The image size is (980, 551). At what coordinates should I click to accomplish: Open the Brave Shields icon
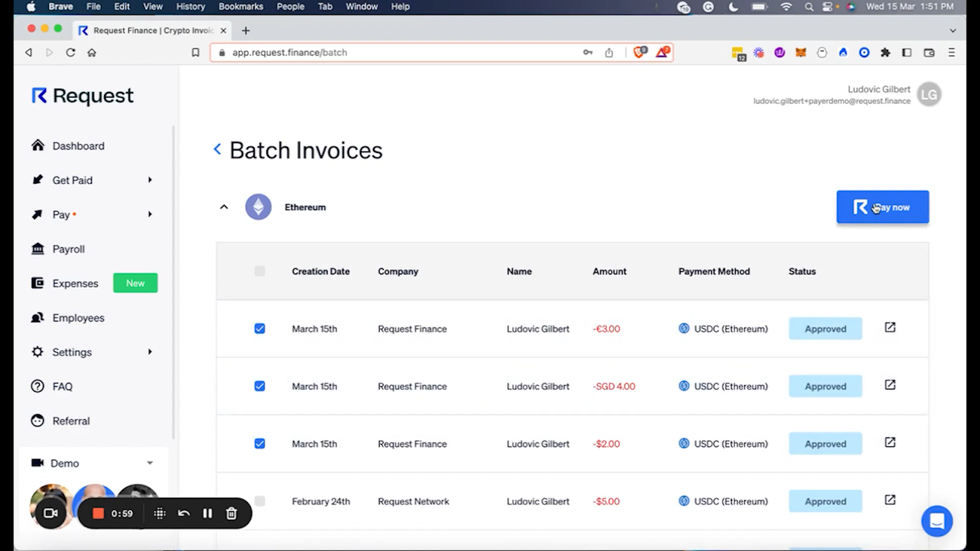click(640, 52)
